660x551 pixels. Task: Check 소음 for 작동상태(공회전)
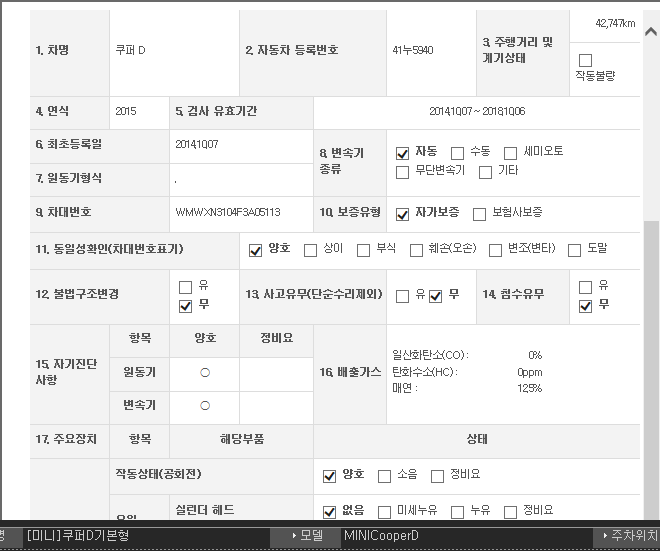point(384,476)
